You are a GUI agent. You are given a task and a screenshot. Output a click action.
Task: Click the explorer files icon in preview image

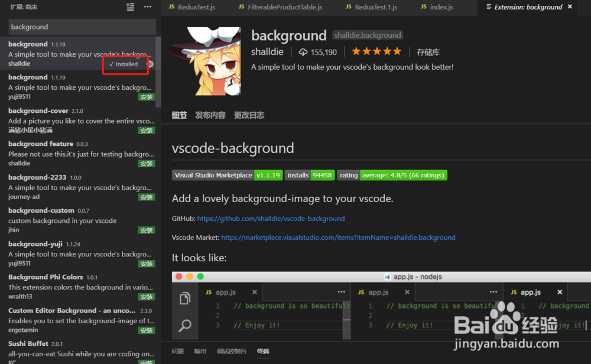pos(184,298)
